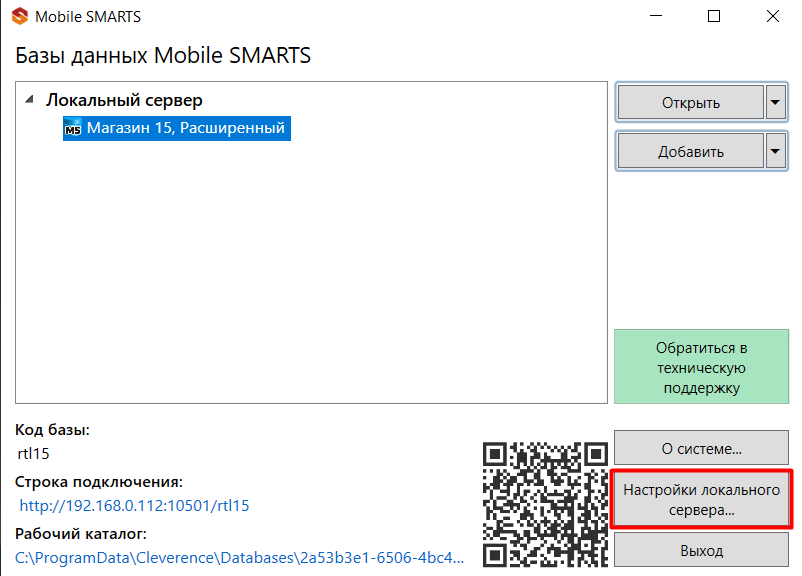The width and height of the screenshot is (802, 576).
Task: Open the dropdown arrow next to Добавить
Action: pyautogui.click(x=775, y=151)
